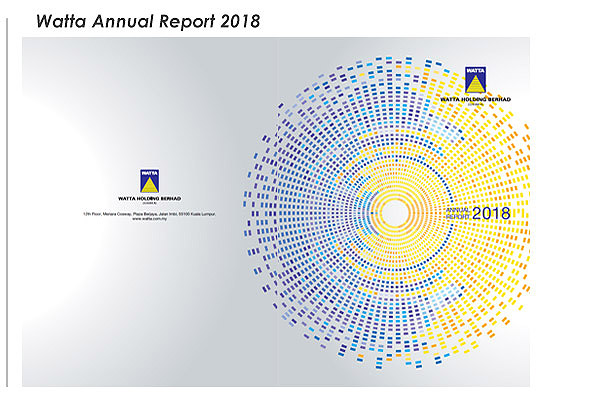Image resolution: width=589 pixels, height=393 pixels.
Task: Click the vertical gray divider line
Action: [7, 203]
